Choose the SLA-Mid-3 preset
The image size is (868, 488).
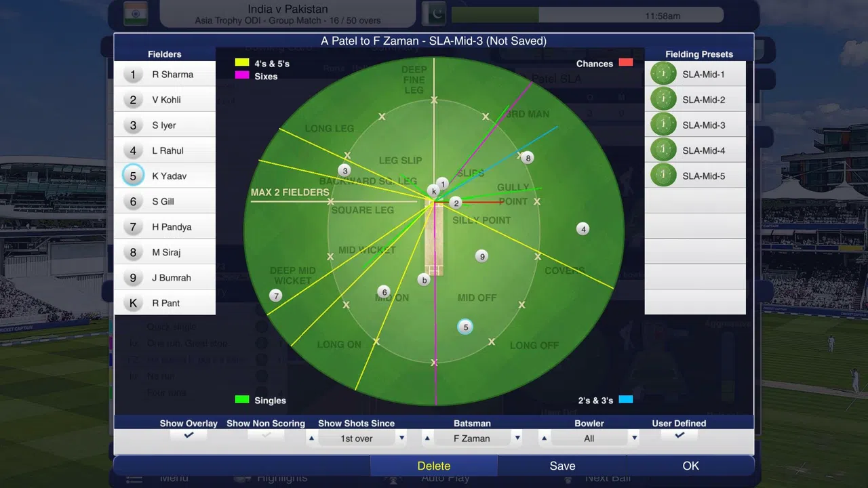coord(695,125)
